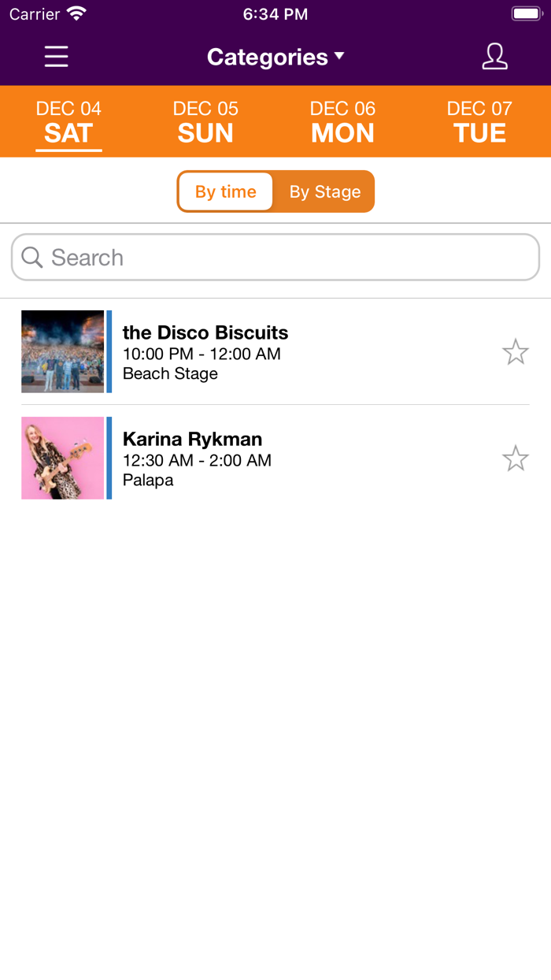Switch to By Stage view
Screen dimensions: 551x980
[x=324, y=191]
